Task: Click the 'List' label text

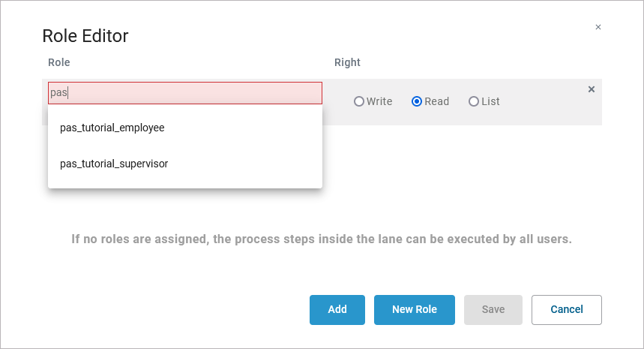Action: coord(490,101)
